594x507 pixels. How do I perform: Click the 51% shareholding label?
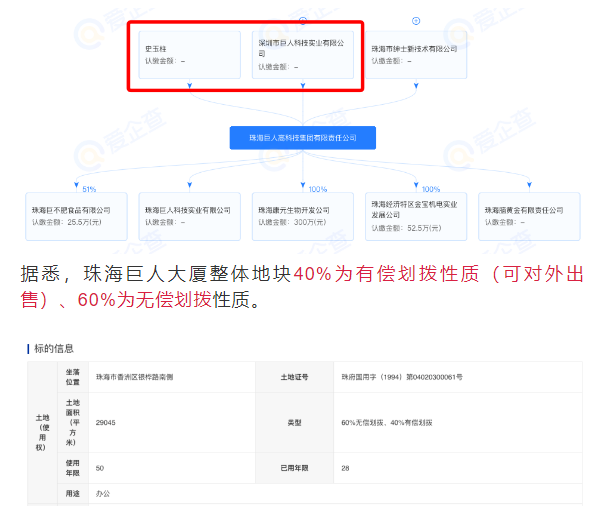(x=89, y=189)
